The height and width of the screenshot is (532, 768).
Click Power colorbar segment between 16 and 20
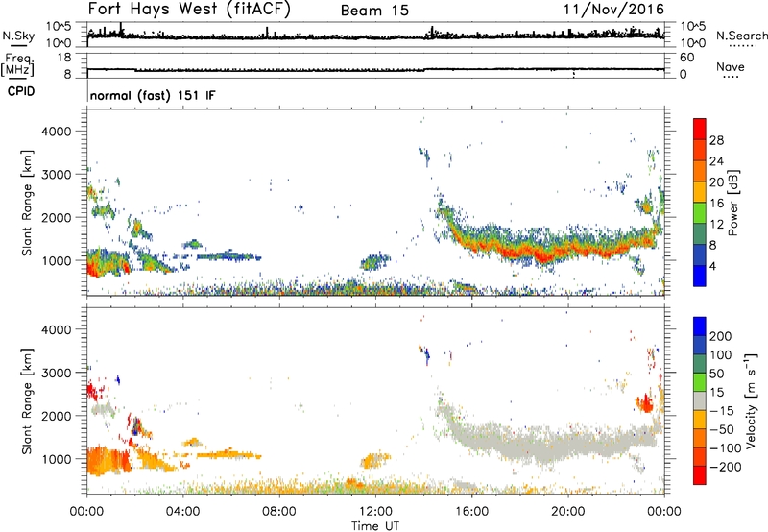point(700,192)
